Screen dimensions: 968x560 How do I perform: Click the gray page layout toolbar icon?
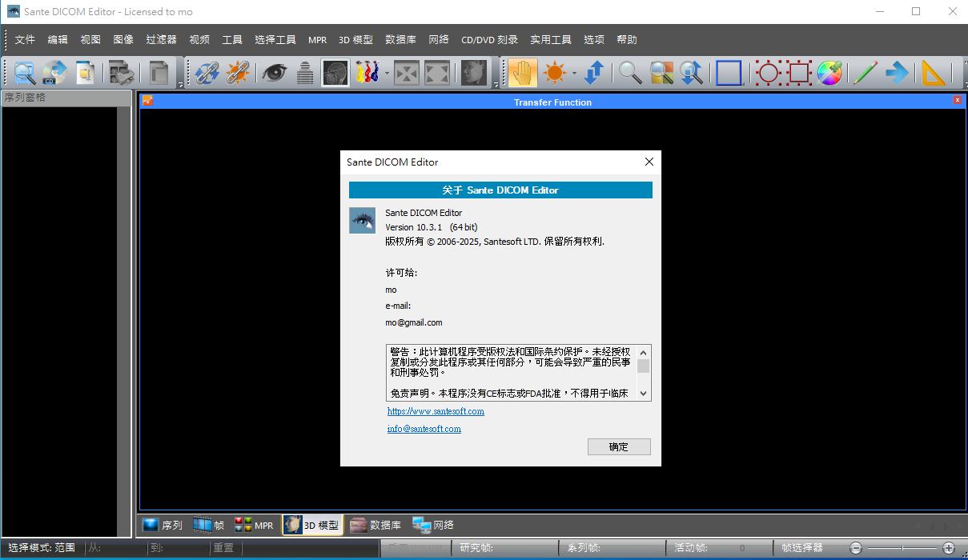click(159, 73)
